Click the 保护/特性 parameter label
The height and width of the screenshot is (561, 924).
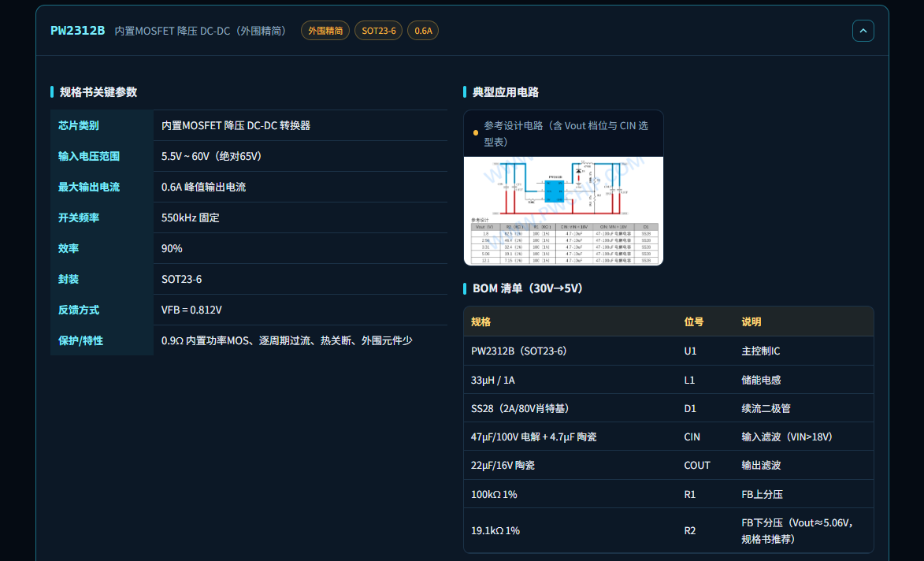coord(80,340)
